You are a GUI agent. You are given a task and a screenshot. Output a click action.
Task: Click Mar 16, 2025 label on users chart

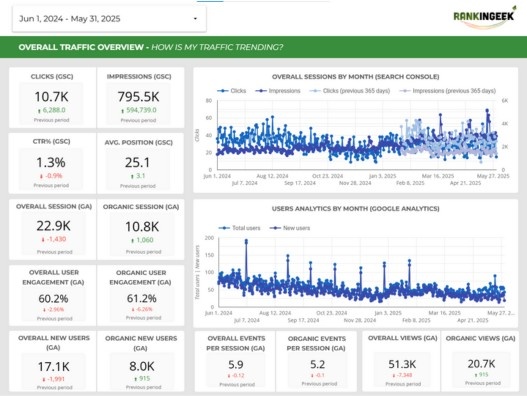coord(444,313)
